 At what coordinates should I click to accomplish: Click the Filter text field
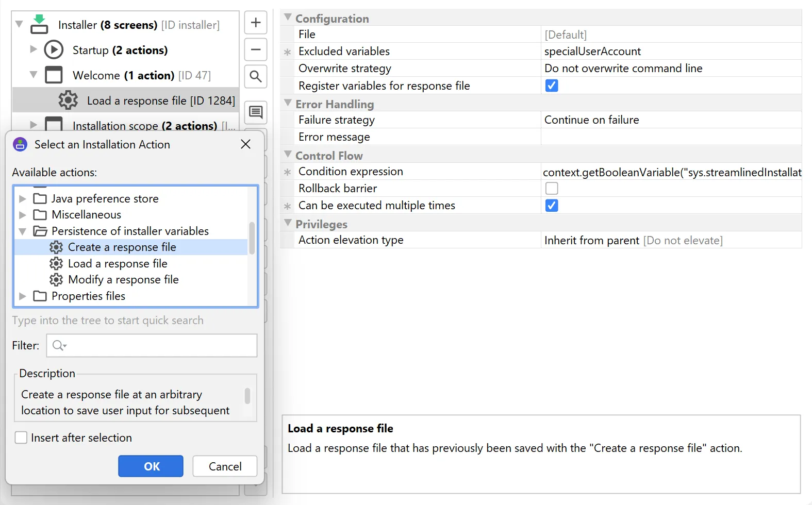pos(152,345)
